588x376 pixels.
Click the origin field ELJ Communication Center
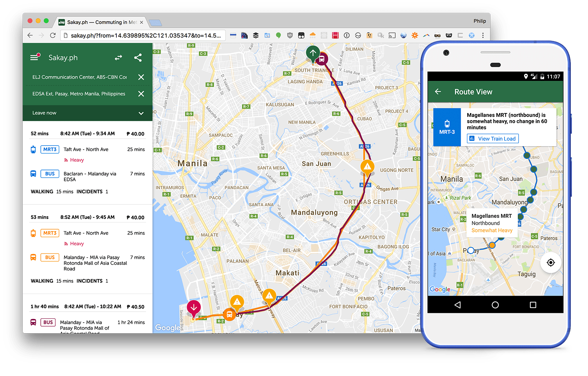click(80, 77)
